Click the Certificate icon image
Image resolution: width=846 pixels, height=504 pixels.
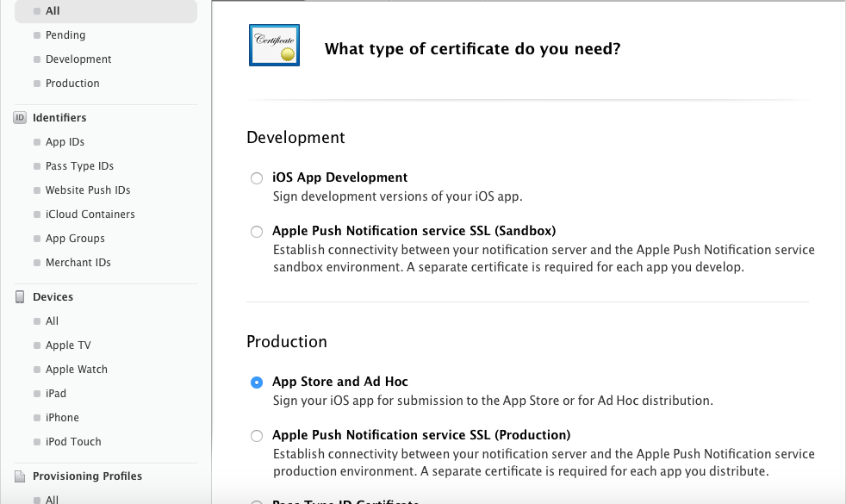coord(274,46)
